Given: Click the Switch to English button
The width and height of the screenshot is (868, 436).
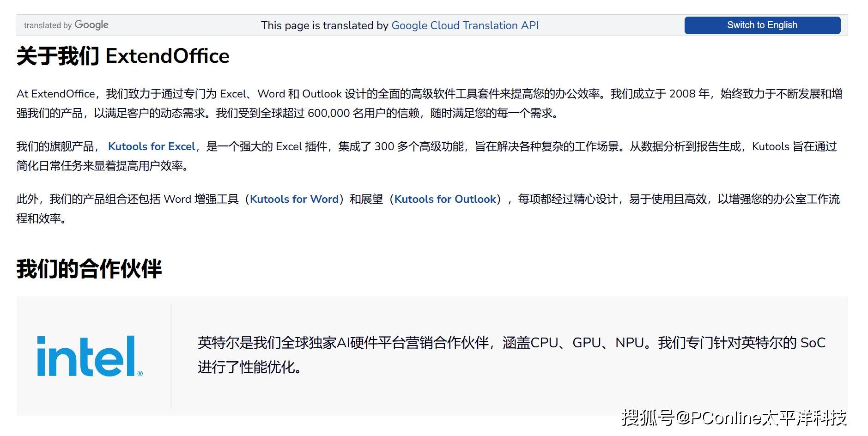Looking at the screenshot, I should (762, 25).
